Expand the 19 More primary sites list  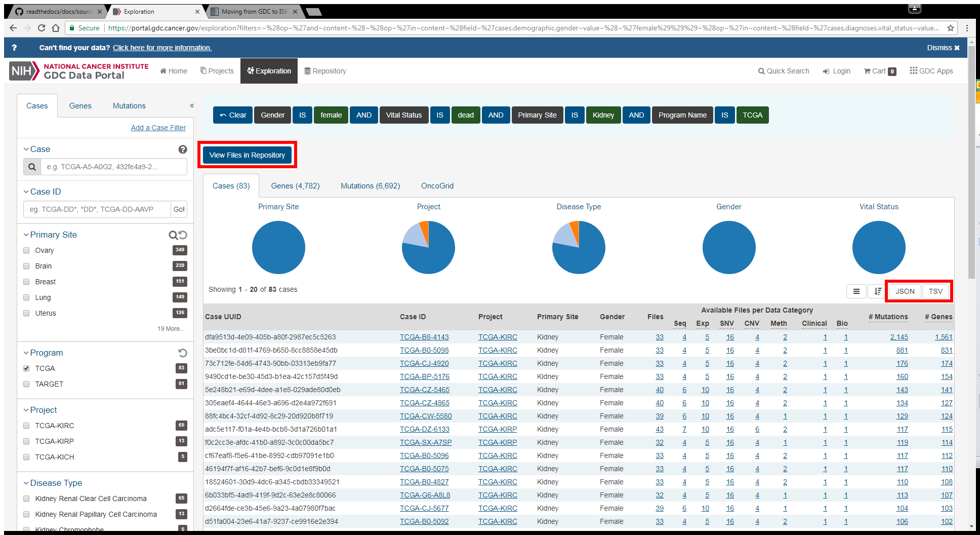click(x=171, y=329)
